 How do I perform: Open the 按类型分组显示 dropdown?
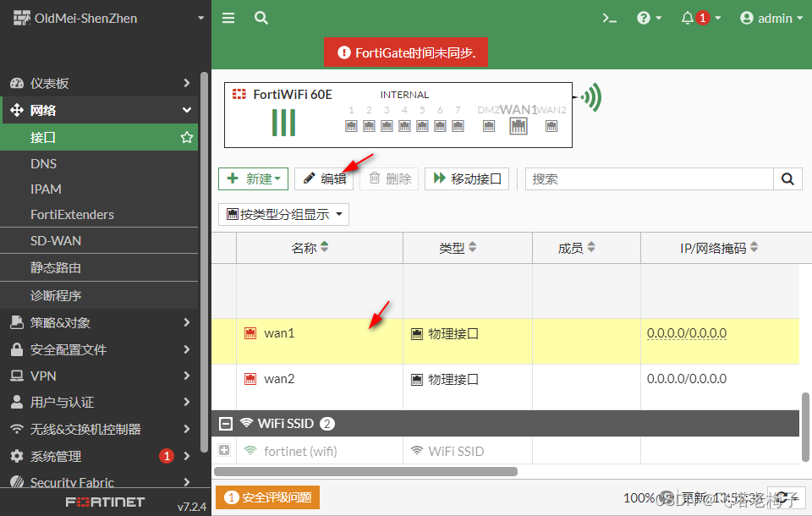284,215
